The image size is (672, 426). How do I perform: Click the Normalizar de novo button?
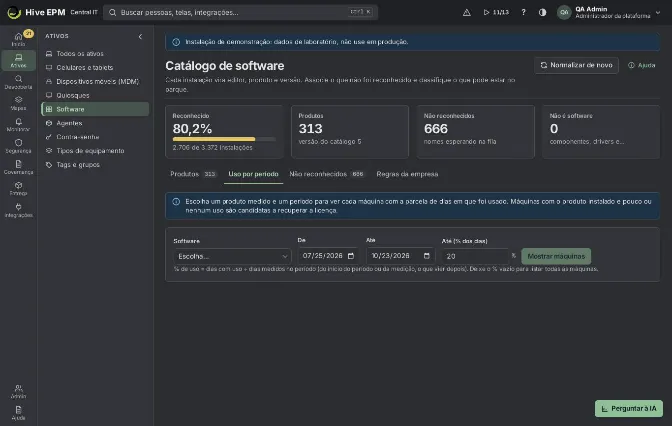point(576,65)
